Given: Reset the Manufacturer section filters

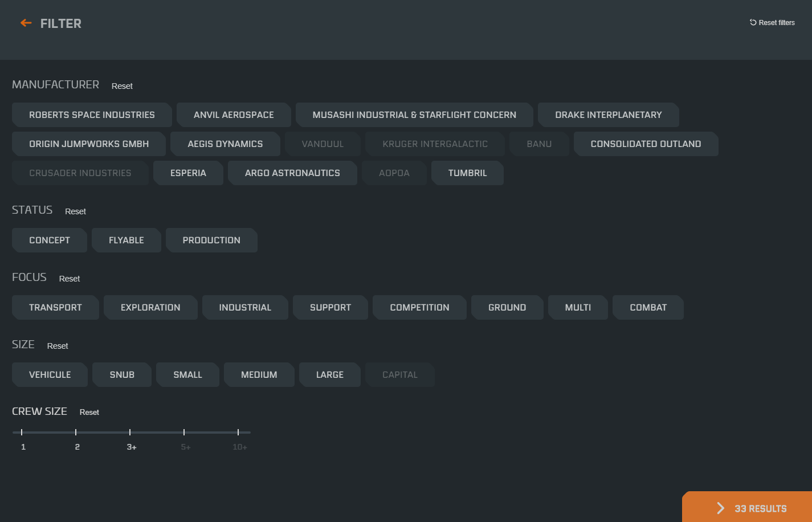Looking at the screenshot, I should (122, 86).
